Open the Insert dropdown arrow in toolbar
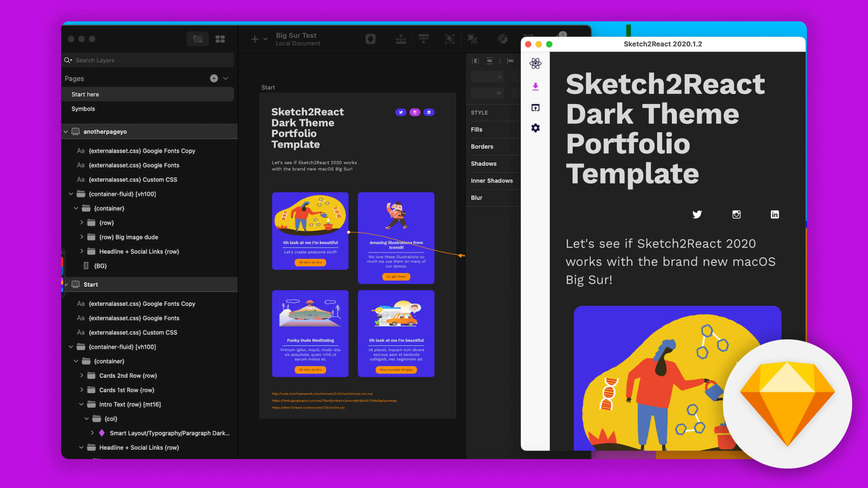 pos(265,39)
